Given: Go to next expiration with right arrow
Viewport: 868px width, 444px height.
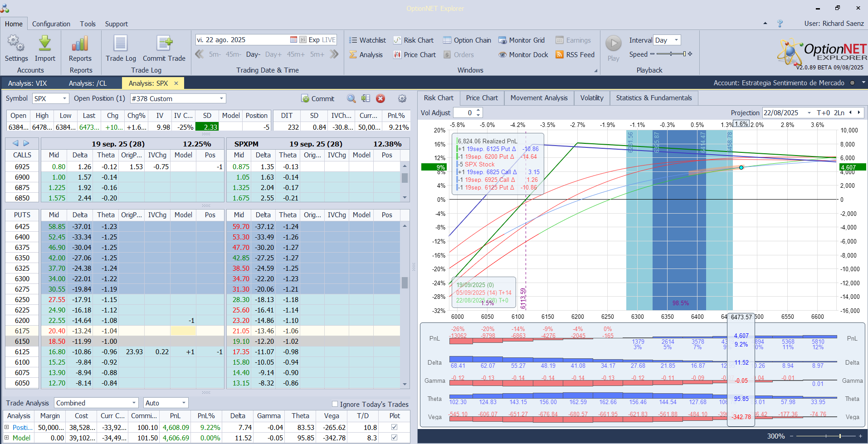Looking at the screenshot, I should (x=26, y=143).
